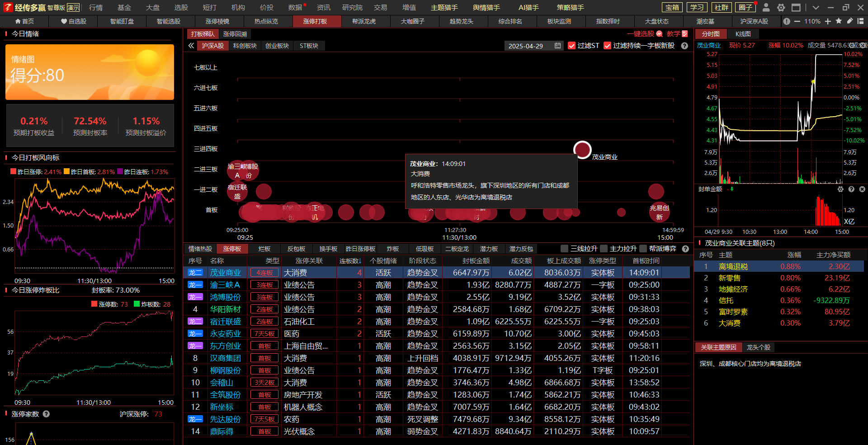Viewport: 868px width, 445px height.
Task: Click the 7天5板 tag for 先达股份
Action: (x=264, y=419)
